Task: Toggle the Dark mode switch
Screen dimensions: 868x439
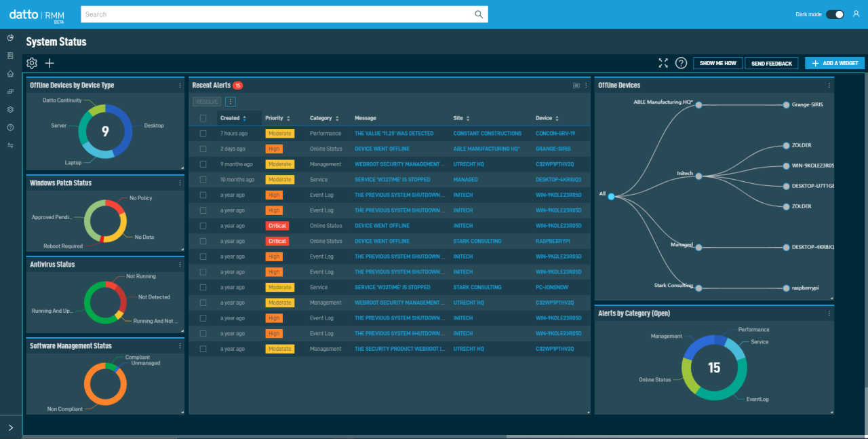Action: coord(835,14)
